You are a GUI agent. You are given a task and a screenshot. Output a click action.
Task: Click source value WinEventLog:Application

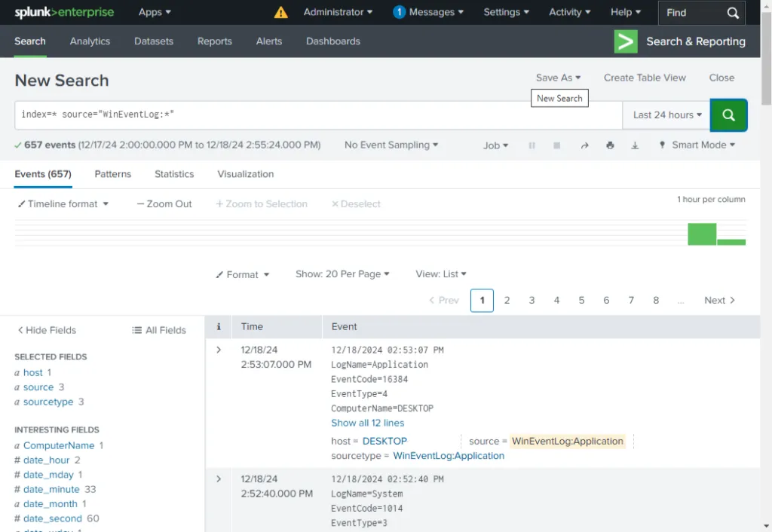click(567, 442)
